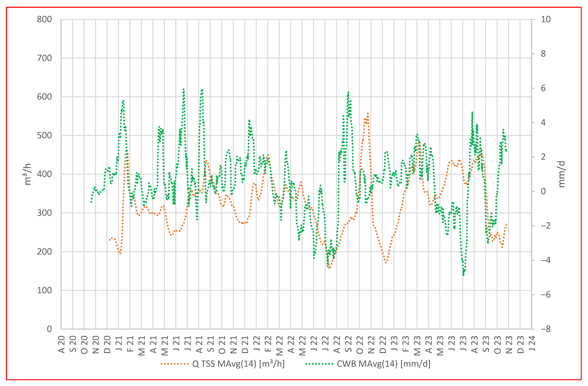Click the D 21 x-axis label
Viewport: 588px width, 386px height.
tap(245, 344)
